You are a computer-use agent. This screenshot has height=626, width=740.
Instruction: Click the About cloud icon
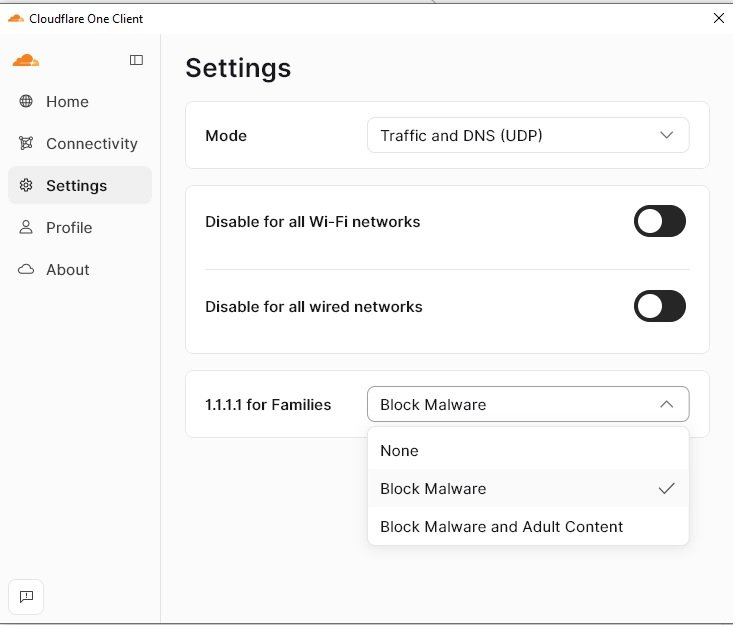click(x=26, y=269)
